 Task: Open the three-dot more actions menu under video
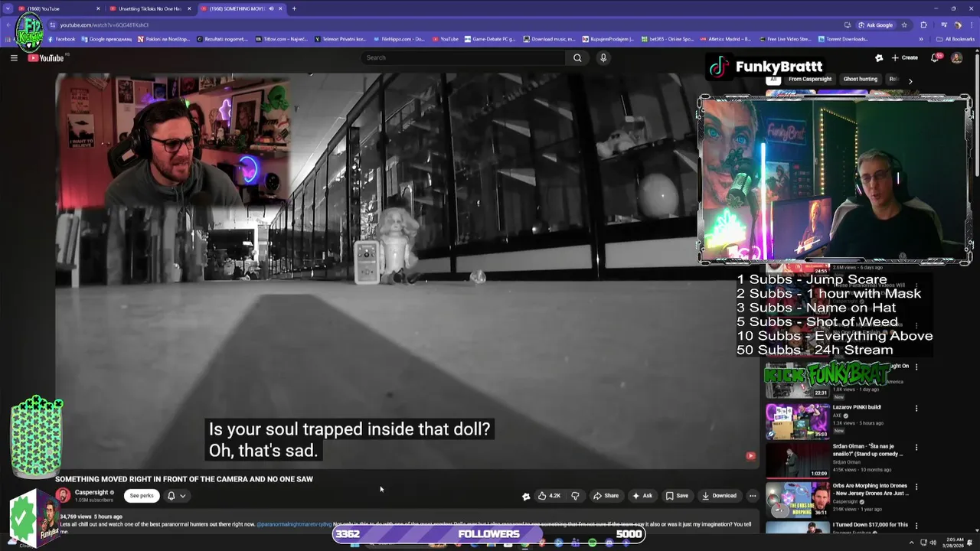[x=753, y=495]
